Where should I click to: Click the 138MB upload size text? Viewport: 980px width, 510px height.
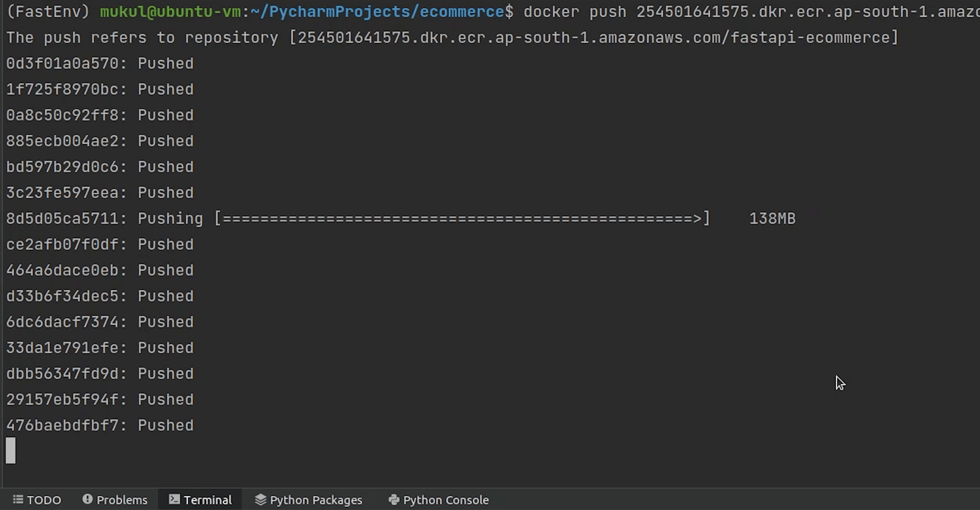(772, 219)
